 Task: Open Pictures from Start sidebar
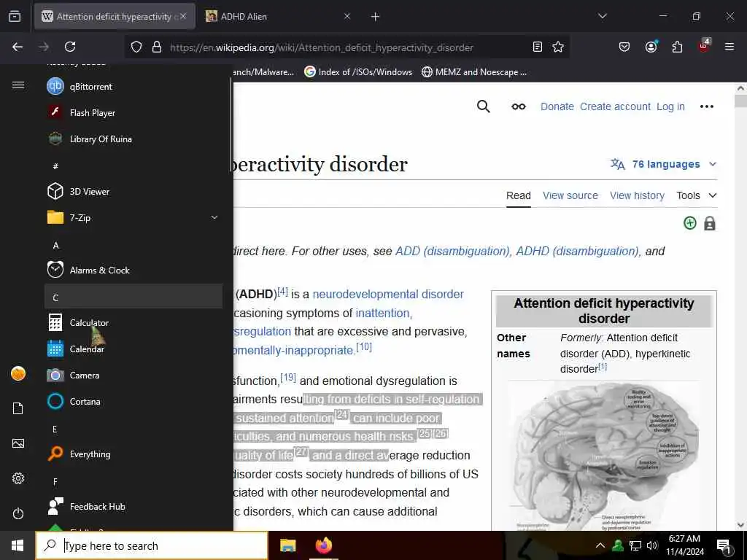[18, 444]
